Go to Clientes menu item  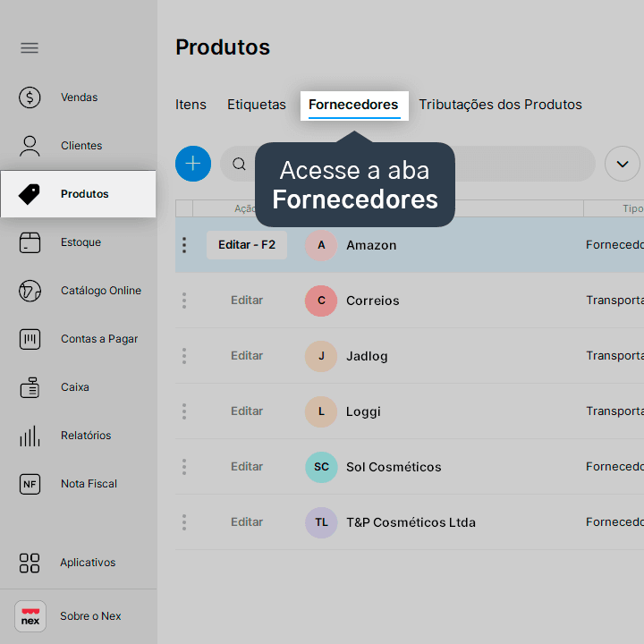click(x=81, y=146)
